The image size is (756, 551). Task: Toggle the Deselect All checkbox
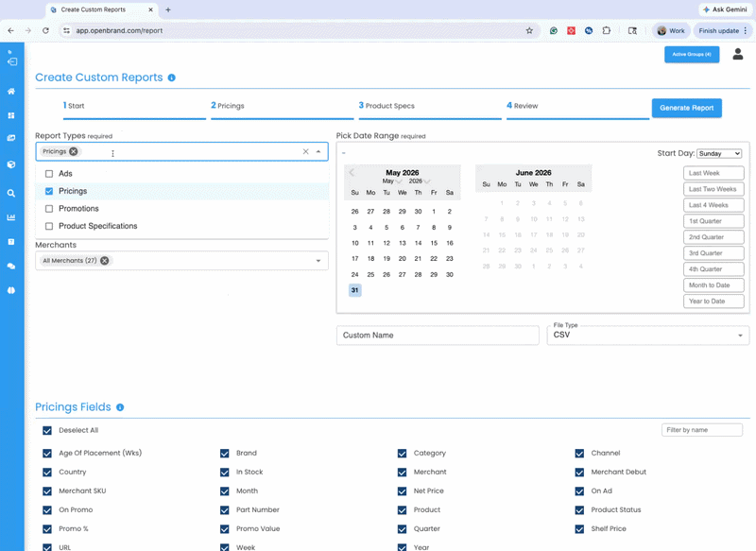pos(47,430)
